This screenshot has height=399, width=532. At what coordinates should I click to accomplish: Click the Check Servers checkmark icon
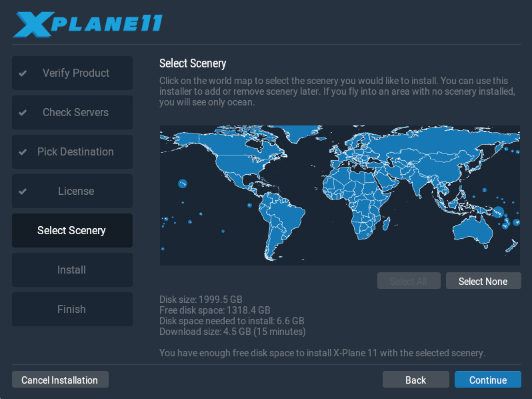click(x=23, y=113)
